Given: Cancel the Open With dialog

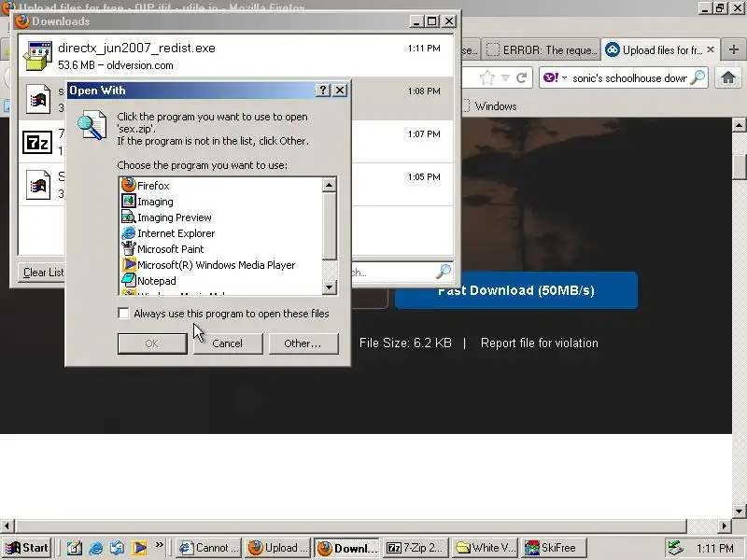Looking at the screenshot, I should tap(227, 343).
